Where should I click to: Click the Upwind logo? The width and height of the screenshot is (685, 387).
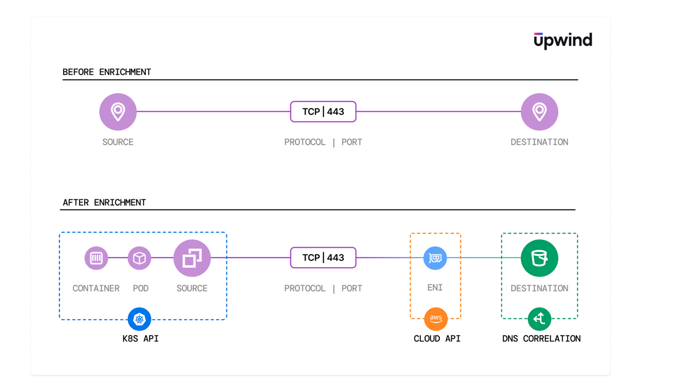(563, 40)
